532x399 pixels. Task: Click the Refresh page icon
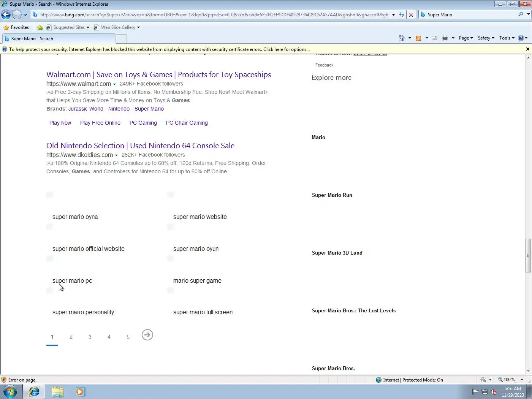point(402,15)
